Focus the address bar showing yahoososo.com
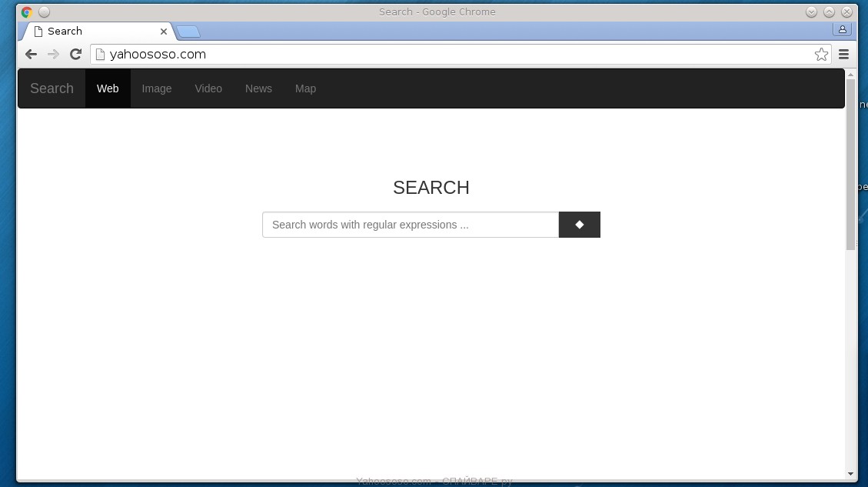This screenshot has height=487, width=868. [461, 54]
